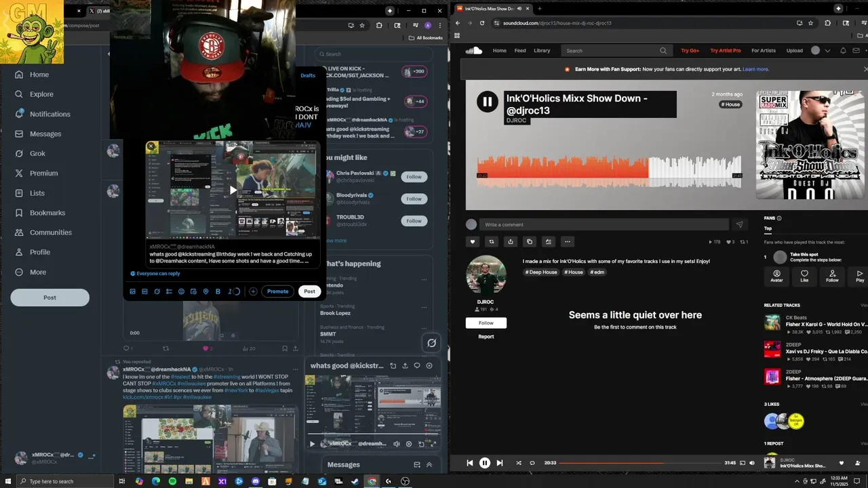Open Notifications in the X sidebar

[42, 114]
